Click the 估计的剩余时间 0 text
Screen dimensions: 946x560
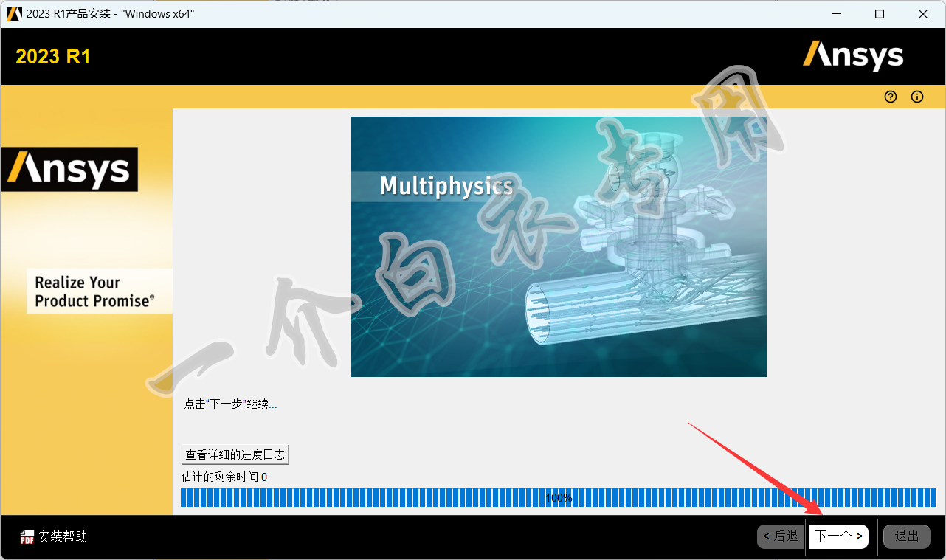coord(224,477)
